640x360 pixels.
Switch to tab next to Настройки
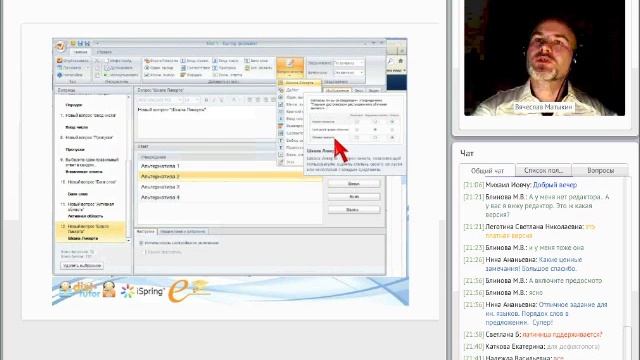coord(182,231)
